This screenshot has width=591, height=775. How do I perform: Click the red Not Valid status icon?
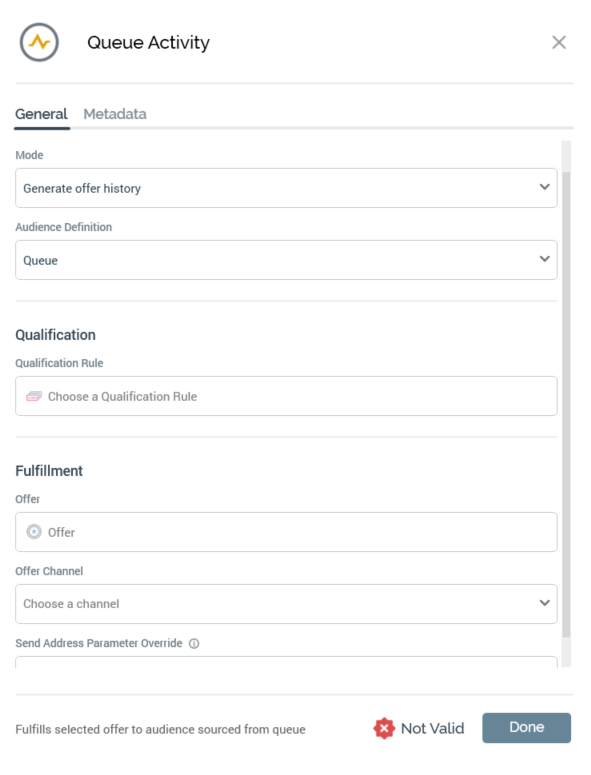pos(384,729)
